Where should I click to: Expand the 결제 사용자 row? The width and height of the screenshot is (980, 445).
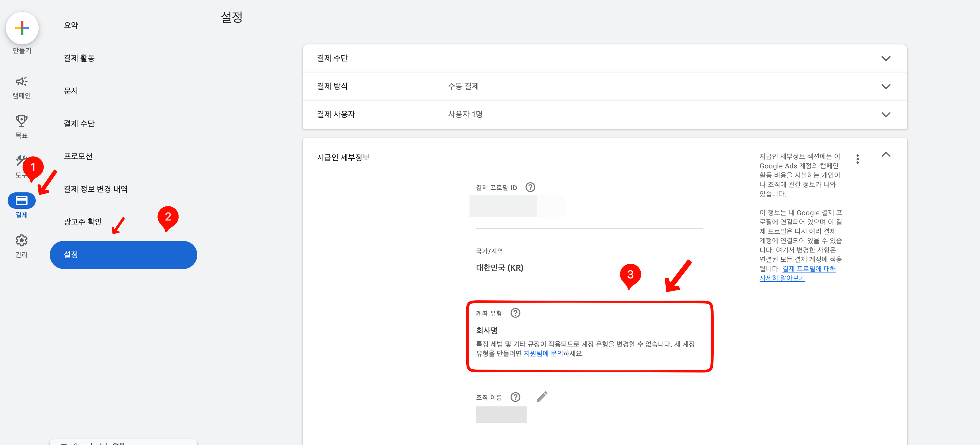coord(886,115)
